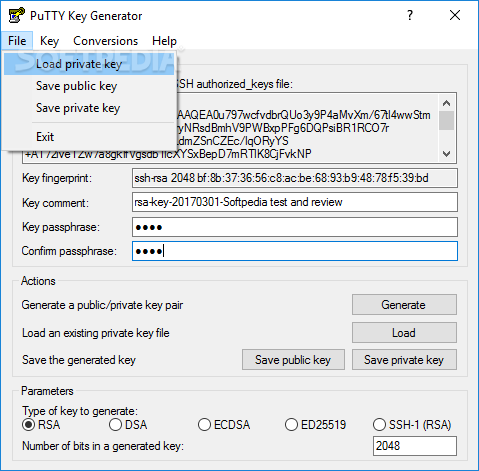The height and width of the screenshot is (471, 479).
Task: Open the Key menu
Action: pyautogui.click(x=49, y=41)
